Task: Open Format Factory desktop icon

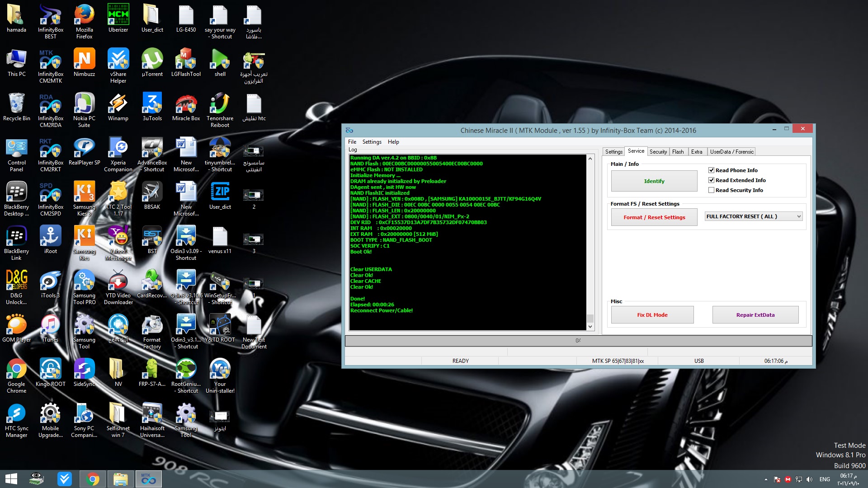Action: click(152, 331)
